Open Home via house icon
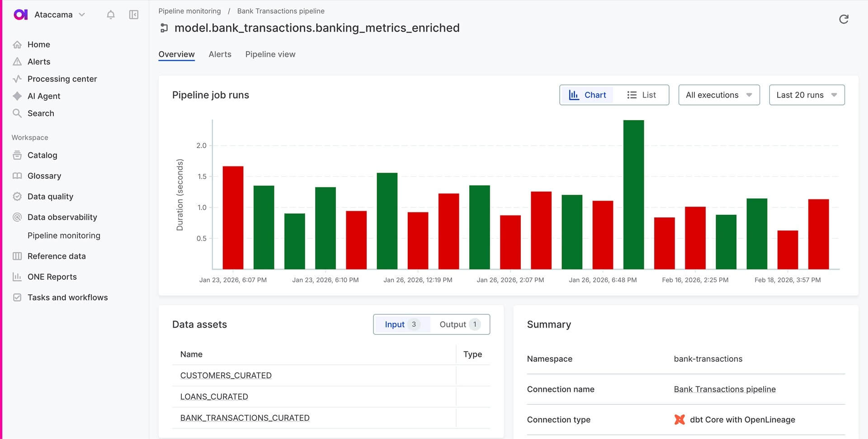Image resolution: width=868 pixels, height=439 pixels. [x=17, y=45]
